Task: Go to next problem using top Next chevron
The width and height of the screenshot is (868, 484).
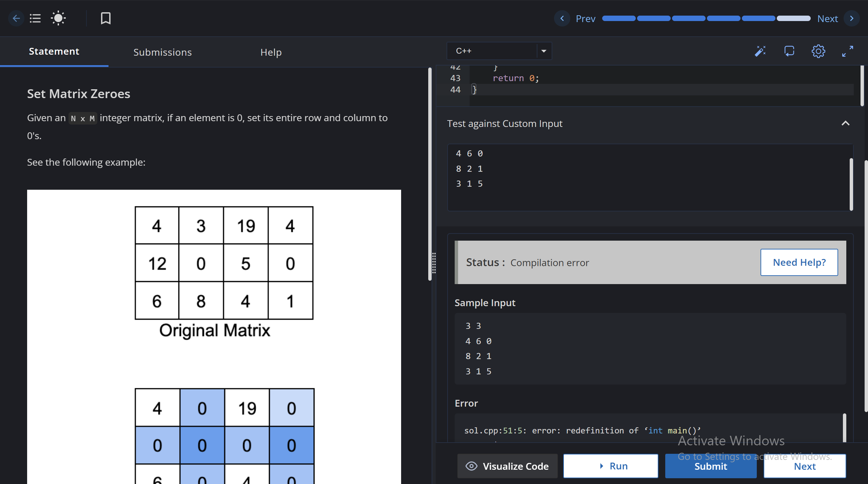Action: (851, 18)
